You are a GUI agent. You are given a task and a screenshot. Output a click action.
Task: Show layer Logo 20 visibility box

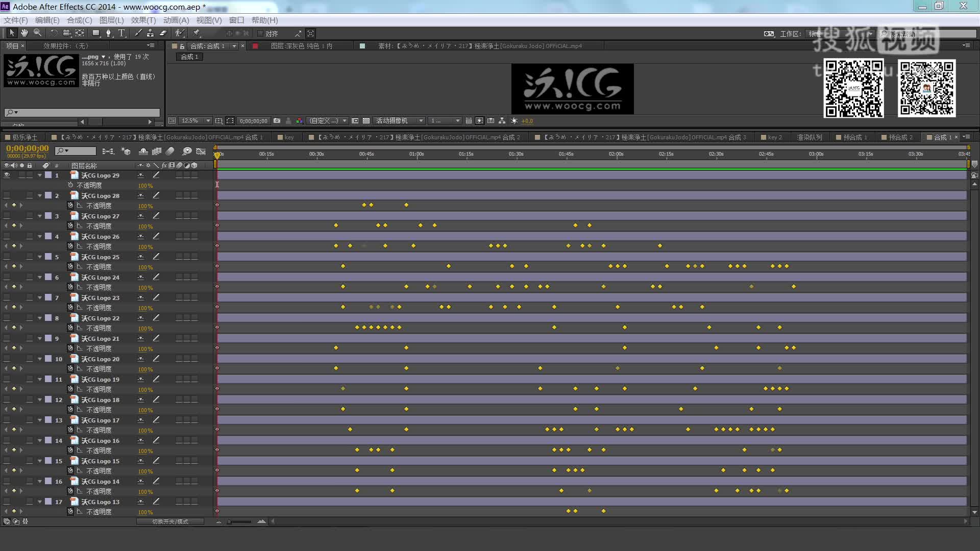pos(7,359)
